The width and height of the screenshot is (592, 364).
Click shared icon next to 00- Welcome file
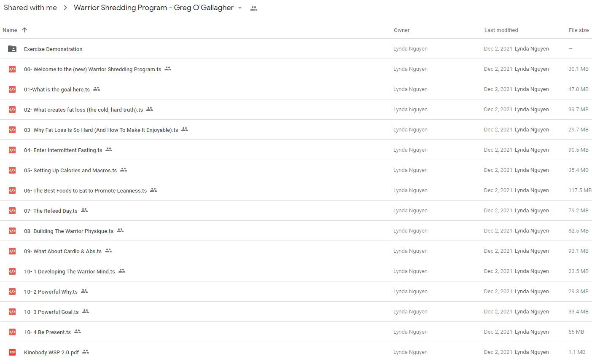click(x=168, y=69)
